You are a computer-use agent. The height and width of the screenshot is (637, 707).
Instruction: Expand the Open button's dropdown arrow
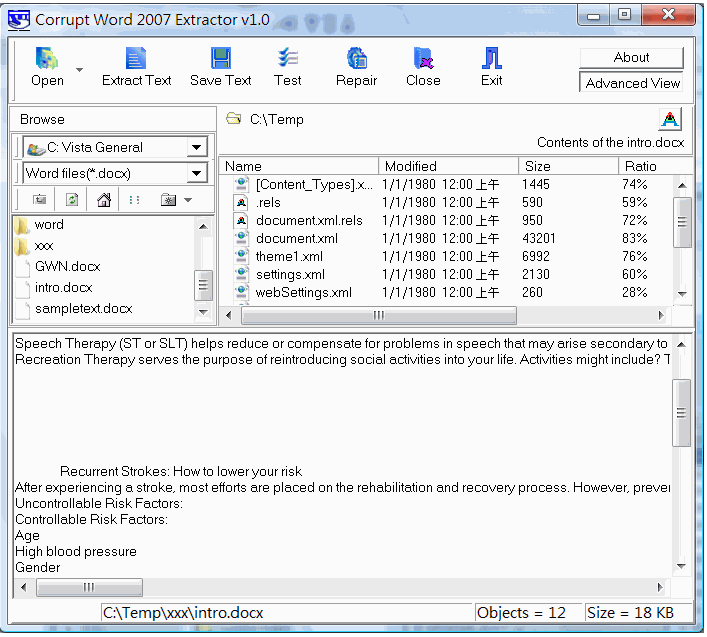click(x=79, y=69)
